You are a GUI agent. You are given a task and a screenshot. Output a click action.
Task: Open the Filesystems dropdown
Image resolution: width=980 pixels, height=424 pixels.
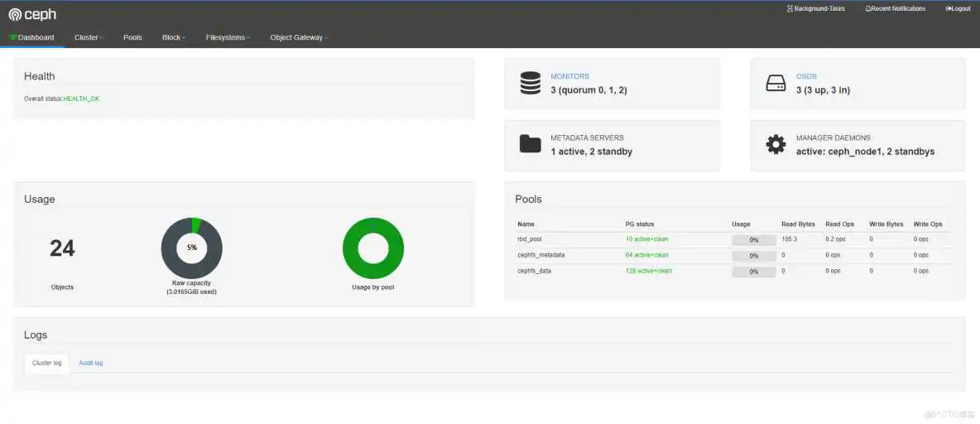click(228, 37)
